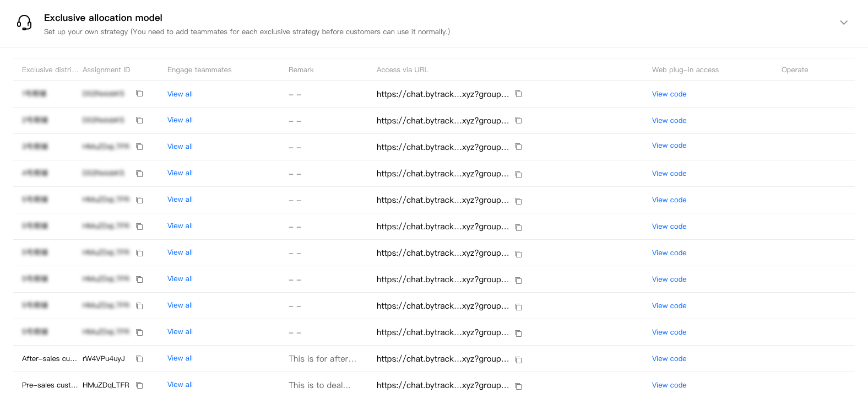Click the 'Exclusive allocation model' title

point(103,18)
